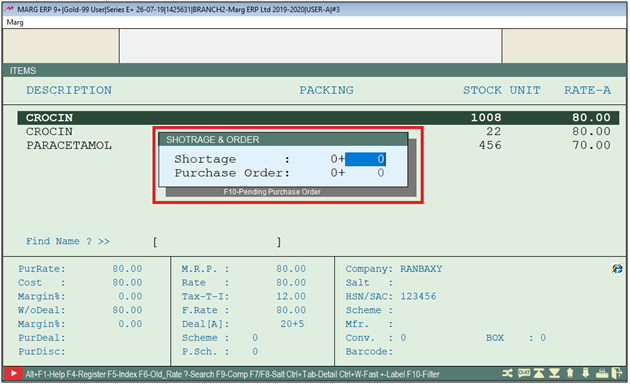This screenshot has width=630, height=384.
Task: Select the CROCIN row with stock 22
Action: click(318, 131)
